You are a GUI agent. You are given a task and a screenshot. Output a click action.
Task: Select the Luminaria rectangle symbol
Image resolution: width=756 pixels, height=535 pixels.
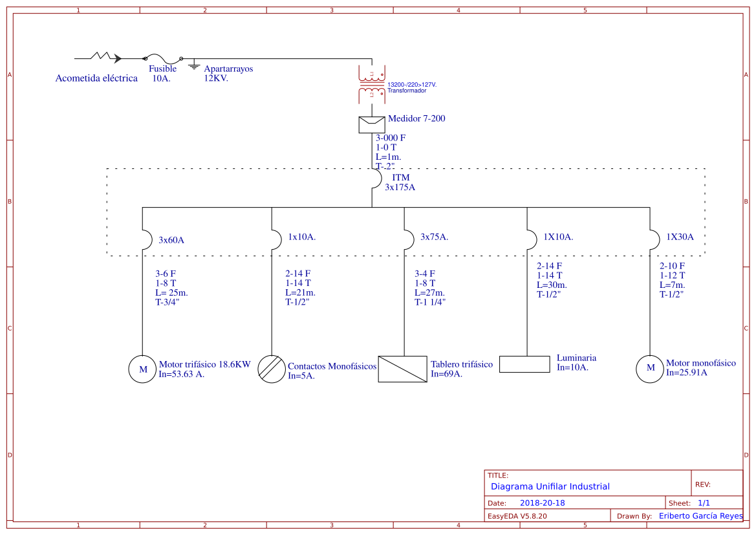coord(524,364)
